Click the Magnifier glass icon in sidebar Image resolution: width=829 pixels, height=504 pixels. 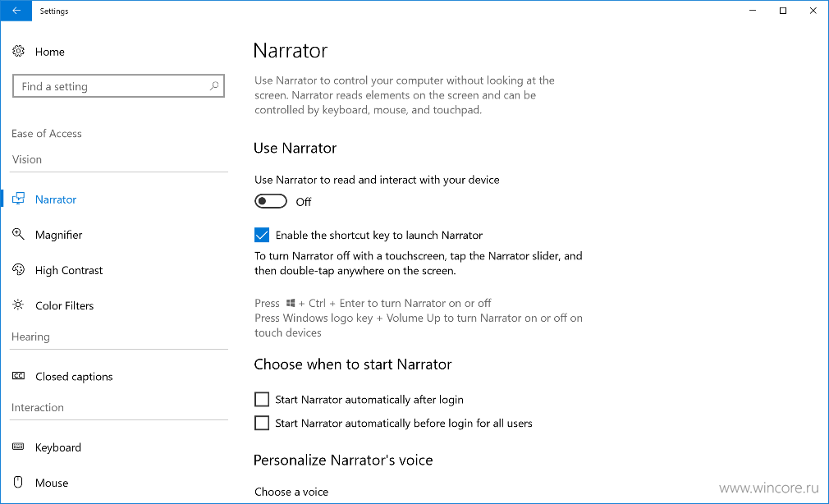pyautogui.click(x=19, y=234)
